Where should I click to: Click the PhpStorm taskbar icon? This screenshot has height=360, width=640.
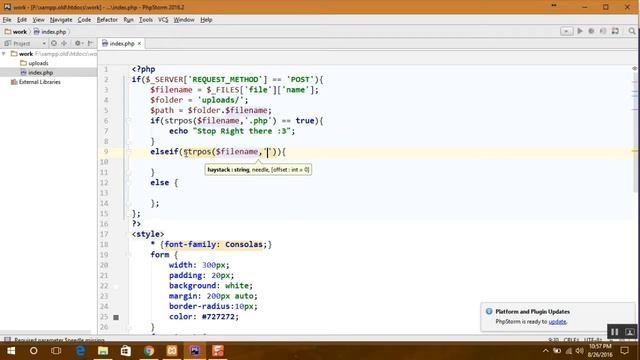[x=195, y=351]
